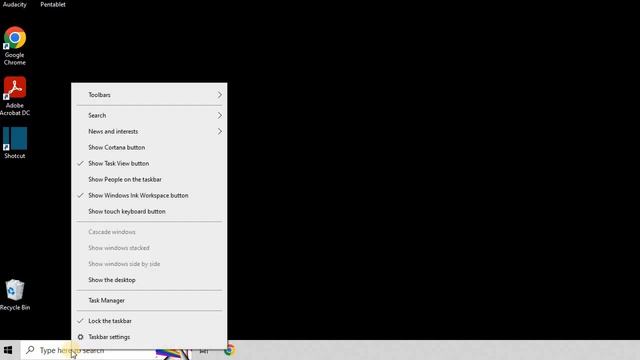Toggle Show Task View button
Image resolution: width=640 pixels, height=360 pixels.
149,163
